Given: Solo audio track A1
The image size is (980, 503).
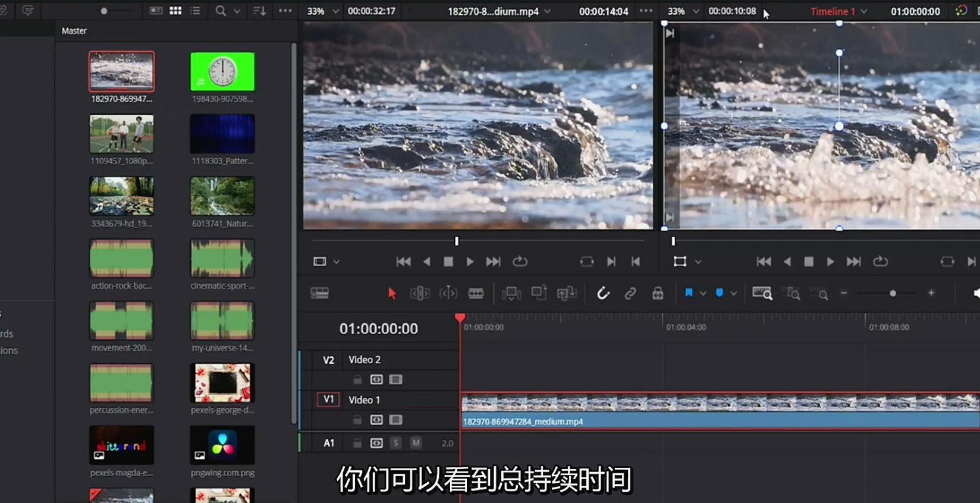Looking at the screenshot, I should point(395,443).
